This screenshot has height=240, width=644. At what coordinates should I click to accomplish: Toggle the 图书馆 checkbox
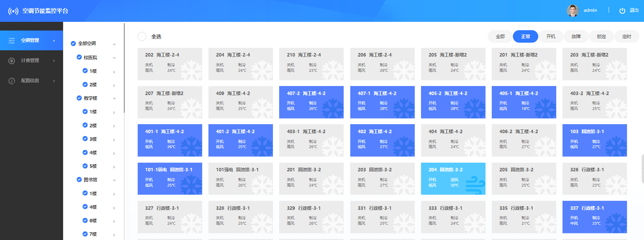point(79,180)
